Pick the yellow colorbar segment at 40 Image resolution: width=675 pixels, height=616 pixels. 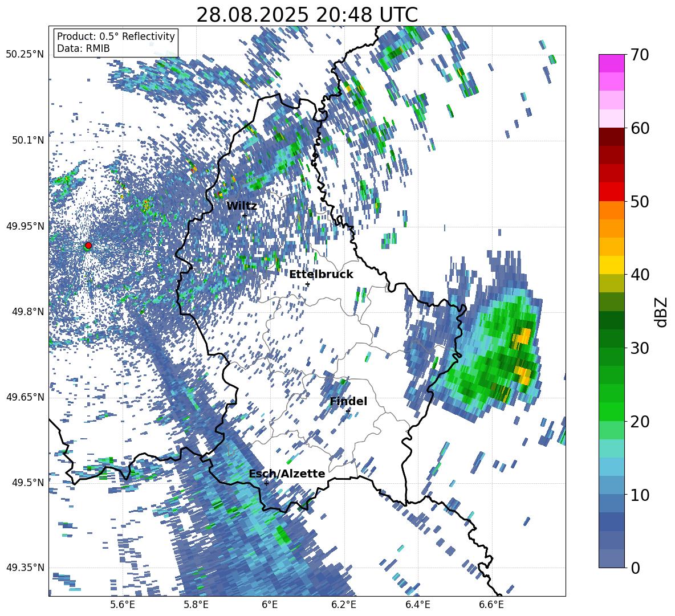click(611, 265)
